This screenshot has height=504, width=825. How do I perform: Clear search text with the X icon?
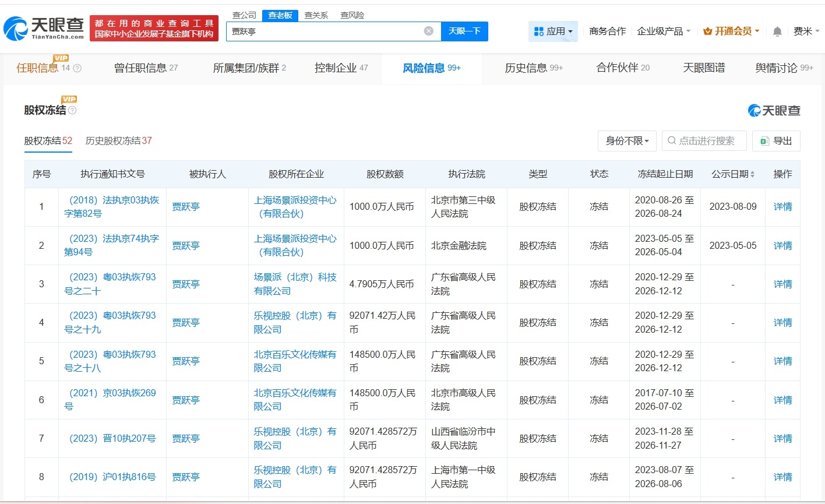click(x=428, y=31)
